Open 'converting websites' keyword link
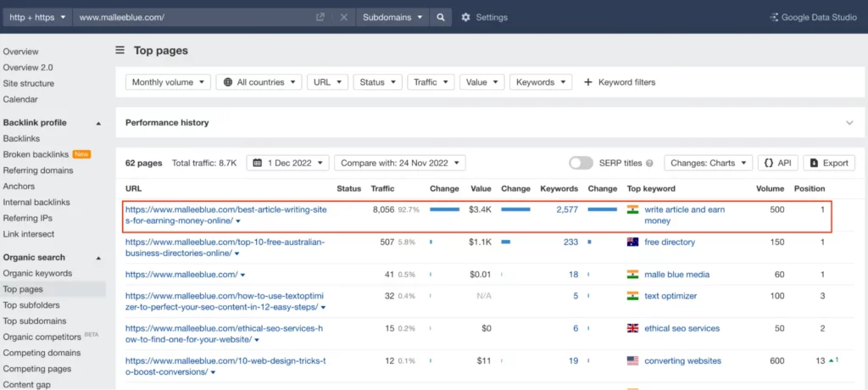Image resolution: width=868 pixels, height=390 pixels. pos(682,360)
